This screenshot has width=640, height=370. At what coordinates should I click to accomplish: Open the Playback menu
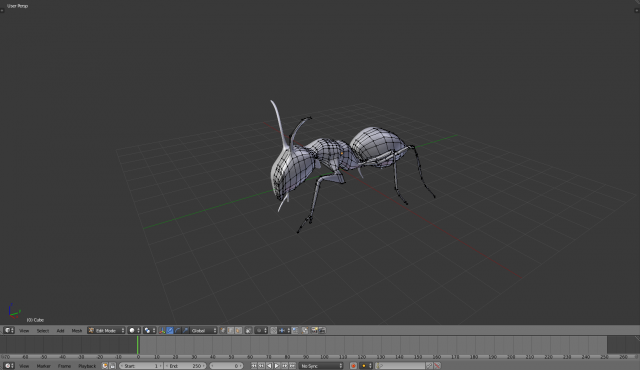[x=87, y=366]
